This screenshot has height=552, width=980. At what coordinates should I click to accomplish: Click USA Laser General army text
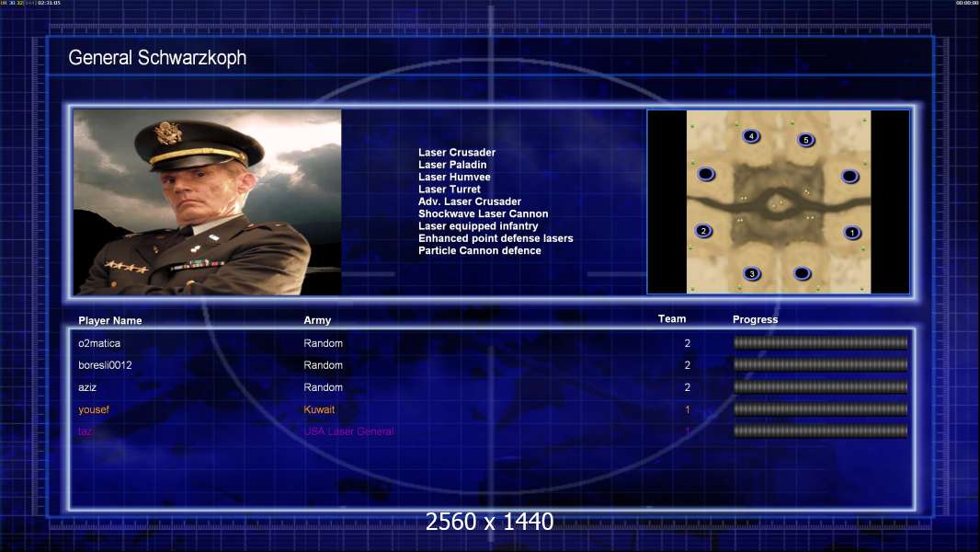[348, 431]
